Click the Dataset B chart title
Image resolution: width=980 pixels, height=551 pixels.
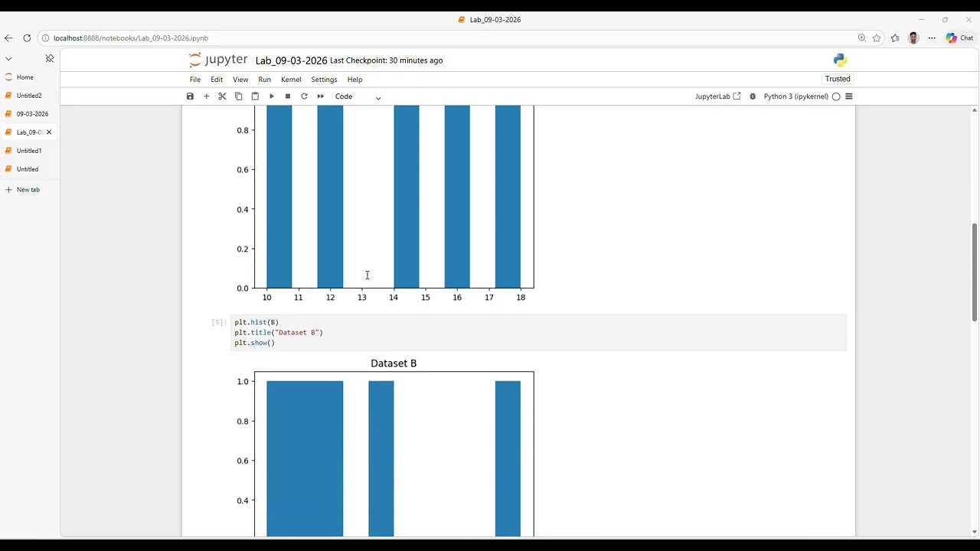[394, 364]
